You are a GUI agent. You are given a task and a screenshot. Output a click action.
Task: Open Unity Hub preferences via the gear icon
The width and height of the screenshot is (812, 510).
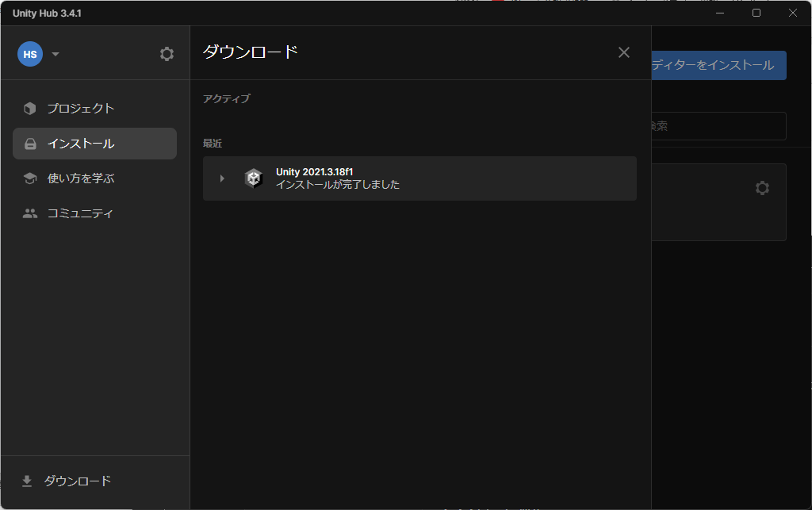(x=167, y=54)
